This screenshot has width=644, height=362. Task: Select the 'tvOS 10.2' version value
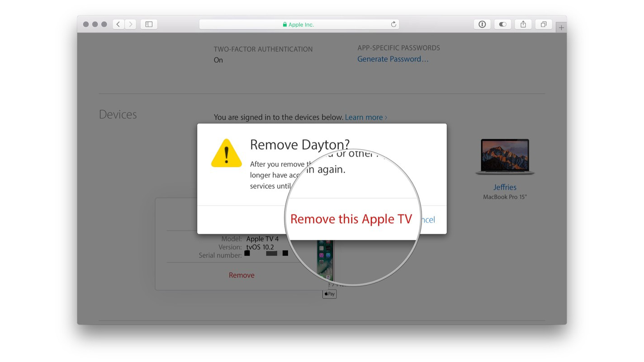pos(260,247)
